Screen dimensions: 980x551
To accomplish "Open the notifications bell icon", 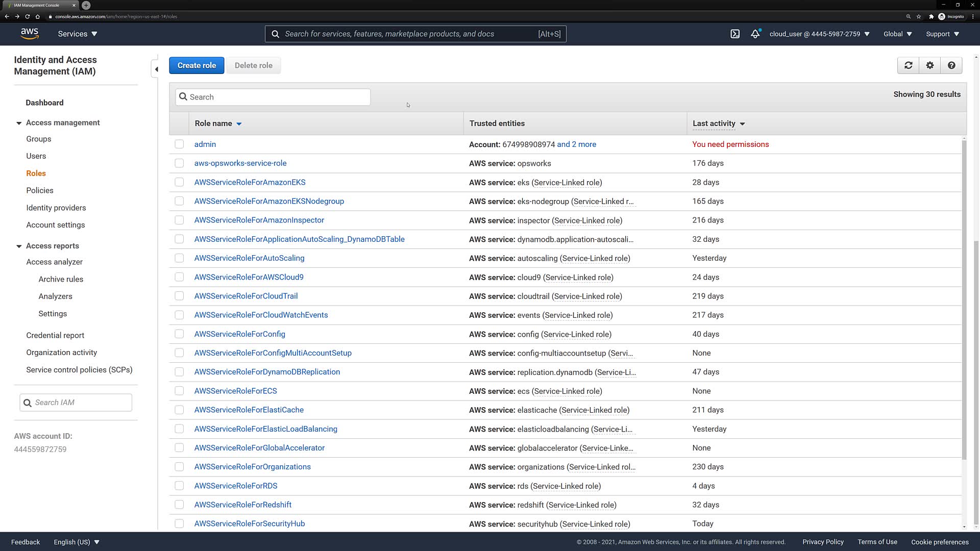I will (x=755, y=34).
